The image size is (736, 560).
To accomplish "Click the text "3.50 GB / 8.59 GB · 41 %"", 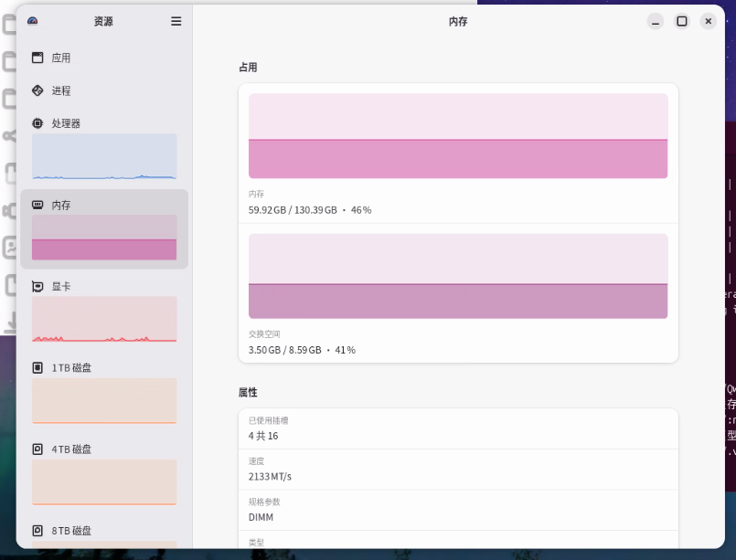I will point(302,351).
